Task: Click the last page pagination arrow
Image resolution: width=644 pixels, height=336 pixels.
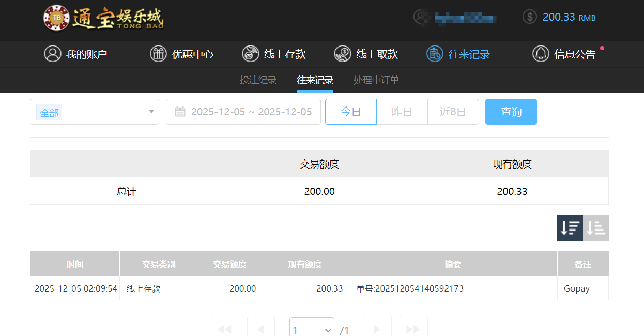Action: point(413,329)
